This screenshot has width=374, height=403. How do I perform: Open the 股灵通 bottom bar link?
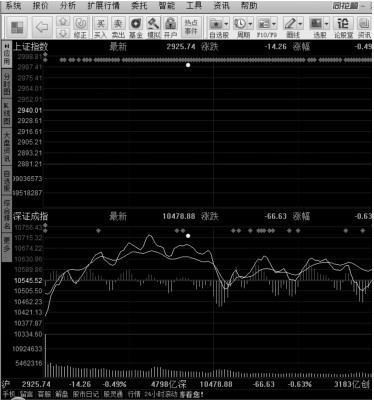113,395
